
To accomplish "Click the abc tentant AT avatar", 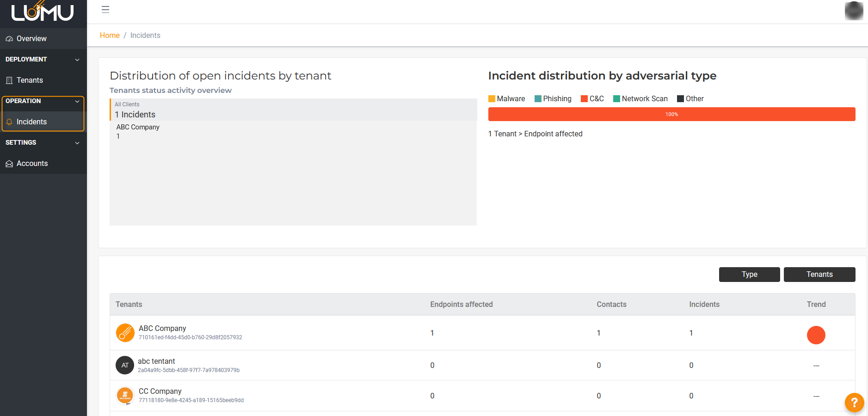I will click(125, 365).
